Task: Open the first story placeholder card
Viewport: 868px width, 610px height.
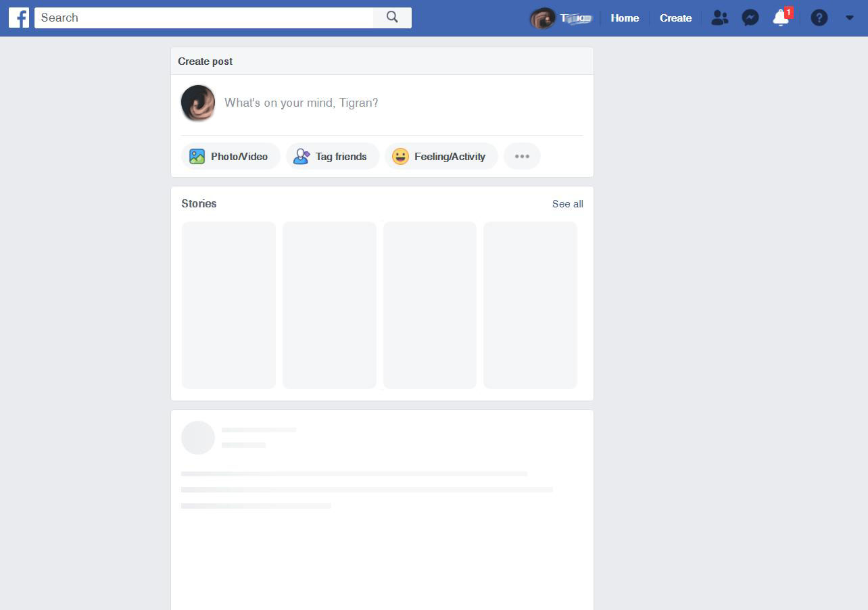Action: 228,305
